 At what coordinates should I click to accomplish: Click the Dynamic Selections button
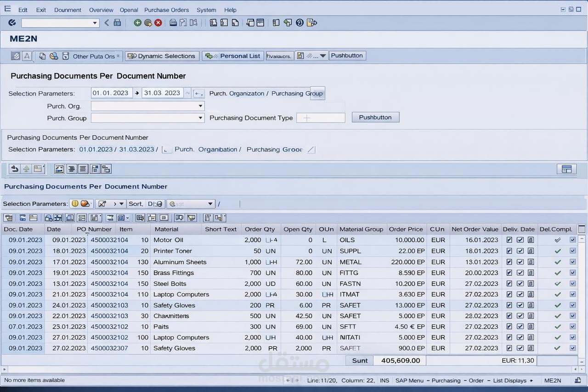click(162, 56)
